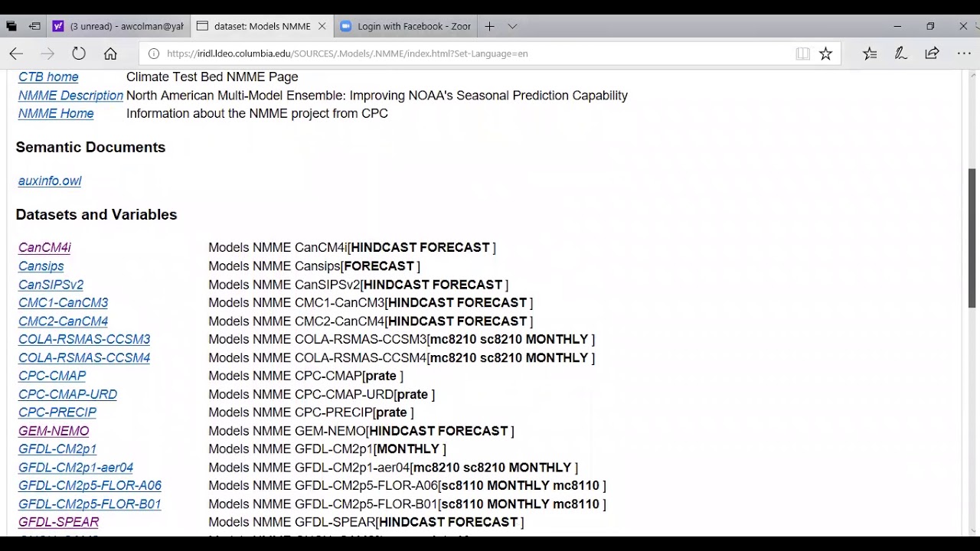
Task: Open the Settings and more menu
Action: tap(964, 54)
